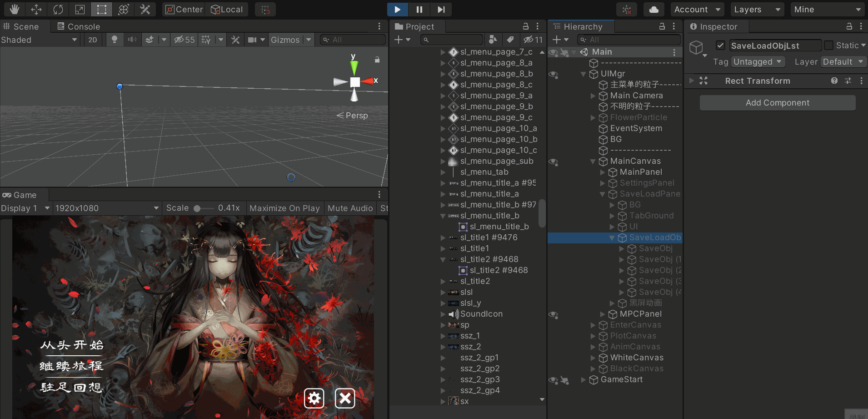Expand the sl_menu_tab asset
Screen dimensions: 868x419
(443, 172)
